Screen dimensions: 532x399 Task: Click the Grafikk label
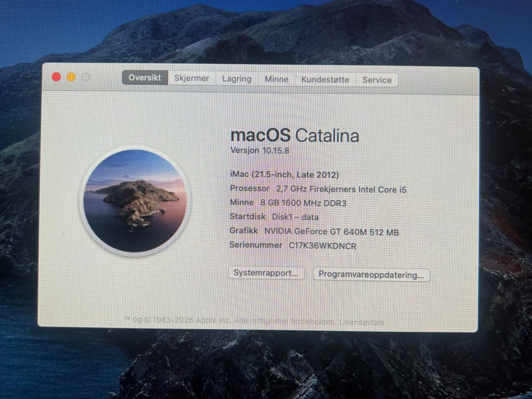pos(244,231)
